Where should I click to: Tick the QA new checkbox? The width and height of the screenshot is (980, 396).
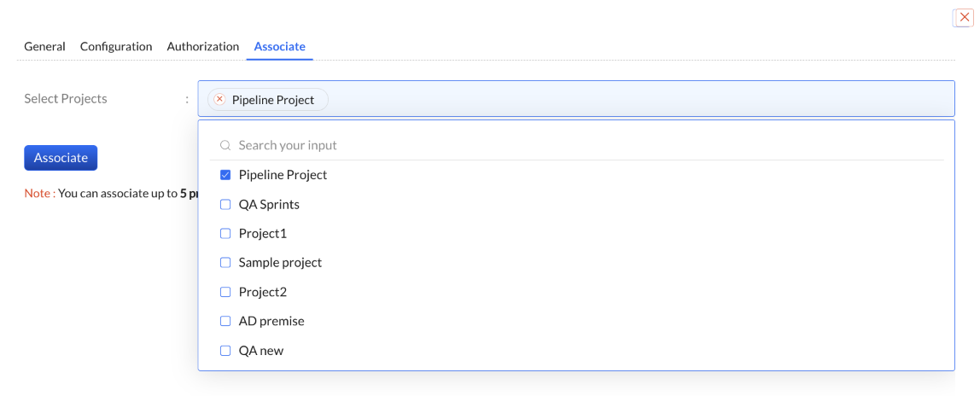225,351
